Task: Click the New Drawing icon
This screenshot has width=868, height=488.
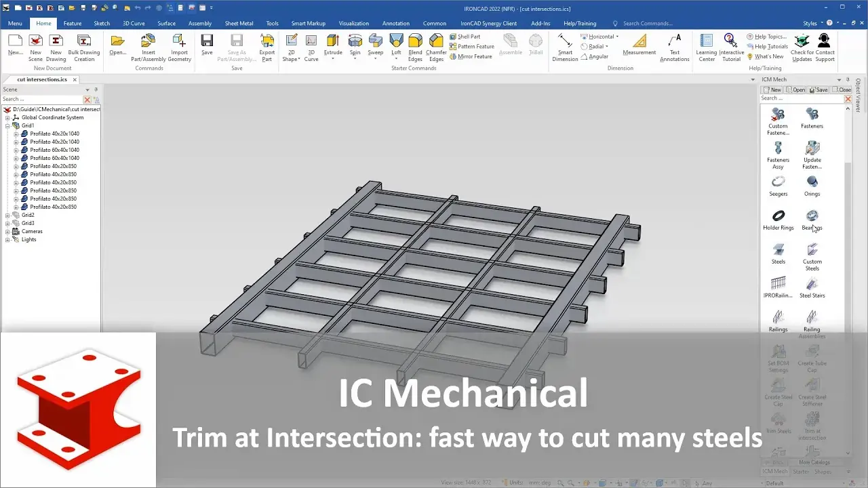Action: click(x=56, y=47)
